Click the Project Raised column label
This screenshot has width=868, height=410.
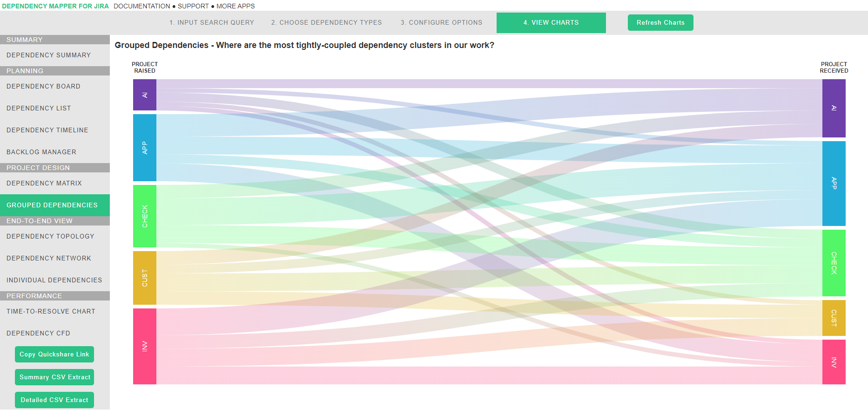[x=145, y=68]
